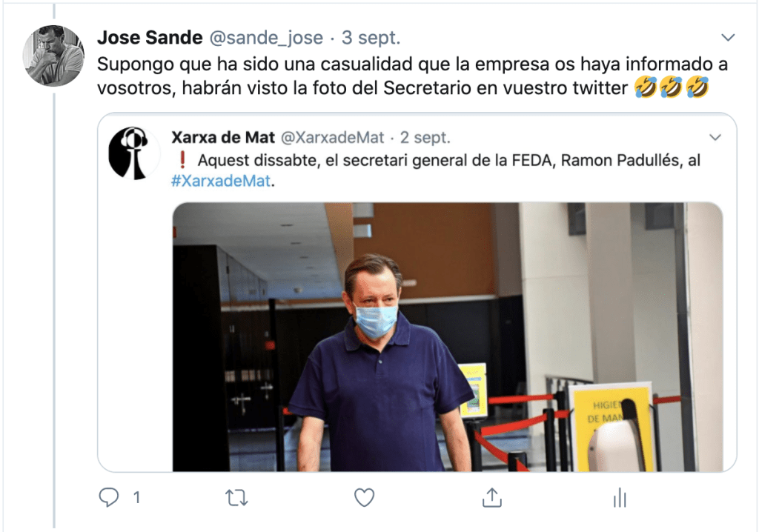Image resolution: width=759 pixels, height=532 pixels.
Task: Open the #XarxadeMat hashtag link
Action: click(x=221, y=181)
